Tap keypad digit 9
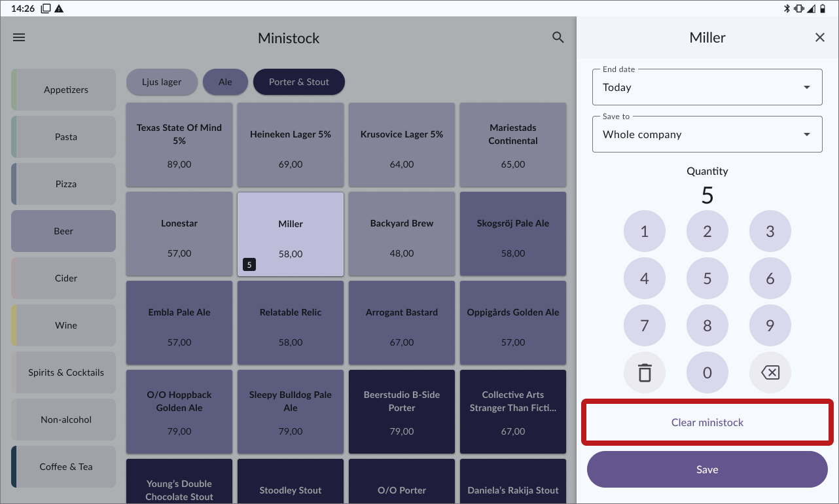 pyautogui.click(x=770, y=325)
